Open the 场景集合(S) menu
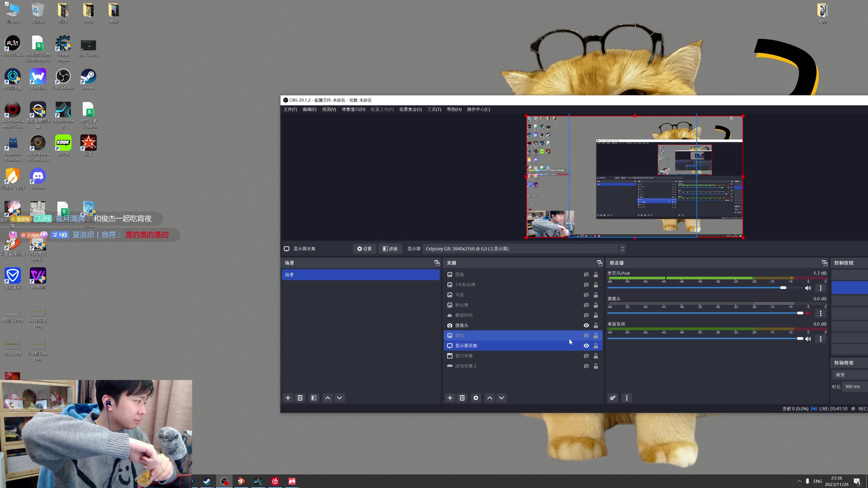This screenshot has height=488, width=868. coord(410,109)
